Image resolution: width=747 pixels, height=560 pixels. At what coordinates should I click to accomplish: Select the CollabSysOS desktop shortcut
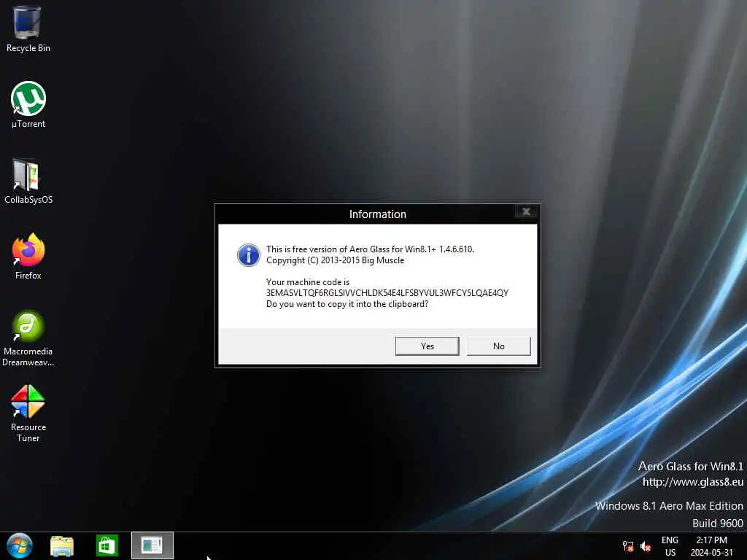pos(28,181)
